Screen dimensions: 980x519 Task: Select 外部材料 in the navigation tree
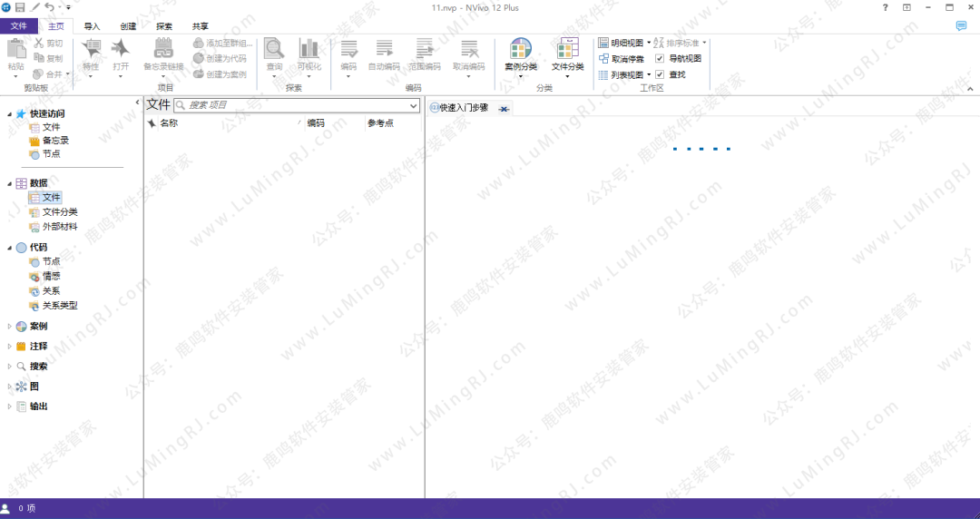[60, 227]
